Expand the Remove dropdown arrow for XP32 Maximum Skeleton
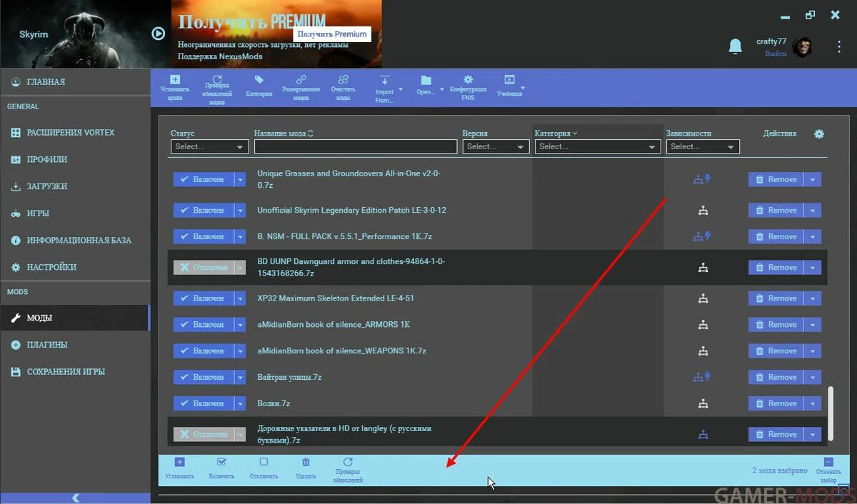857x504 pixels. tap(813, 298)
